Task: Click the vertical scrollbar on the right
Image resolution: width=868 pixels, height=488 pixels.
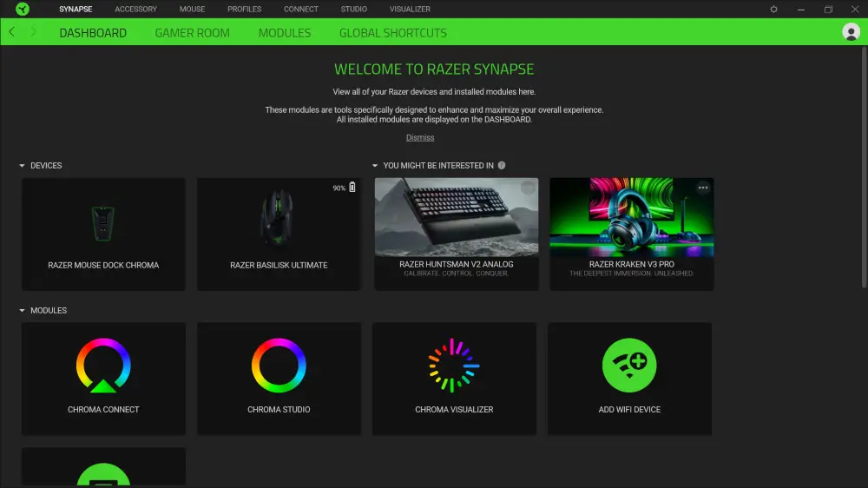Action: pos(865,168)
